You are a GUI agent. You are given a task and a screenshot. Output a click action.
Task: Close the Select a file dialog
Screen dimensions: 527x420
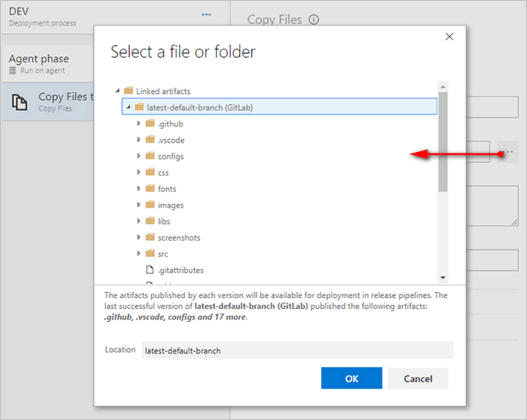coord(449,37)
